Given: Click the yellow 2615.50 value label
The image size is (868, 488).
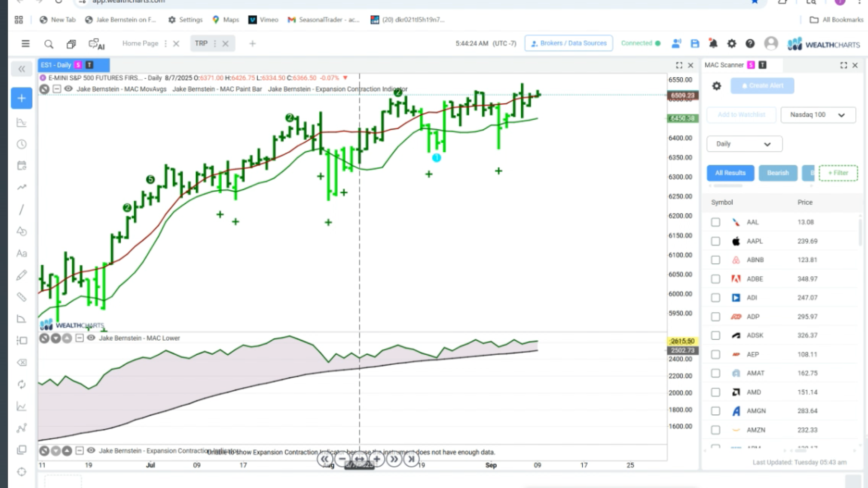Looking at the screenshot, I should tap(683, 341).
